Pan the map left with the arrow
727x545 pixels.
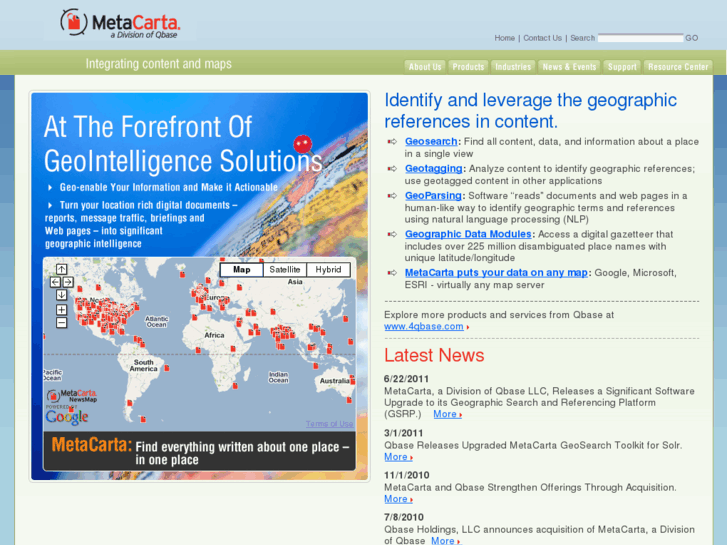(x=55, y=282)
